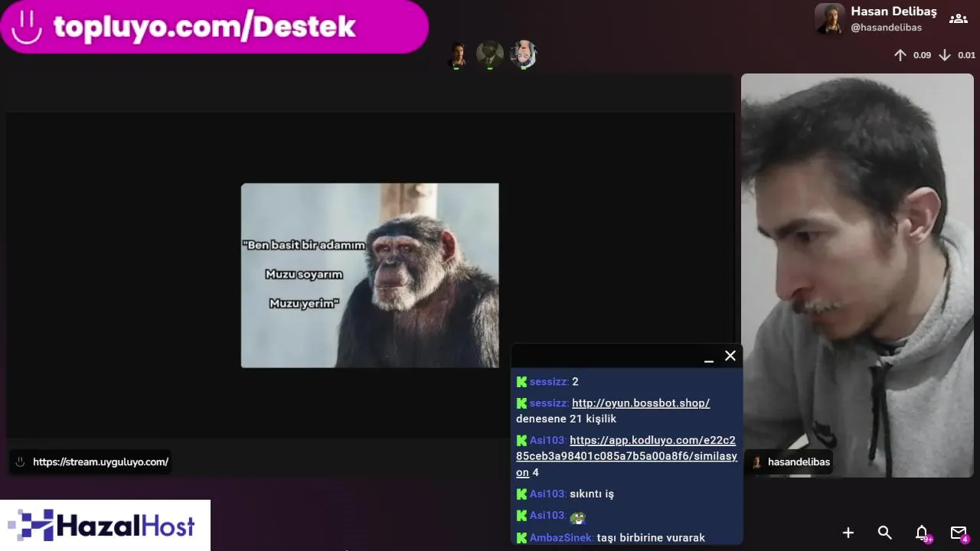Screen dimensions: 980x551
Task: Click the 'denesene 21 kişilik' chat text
Action: (x=566, y=419)
